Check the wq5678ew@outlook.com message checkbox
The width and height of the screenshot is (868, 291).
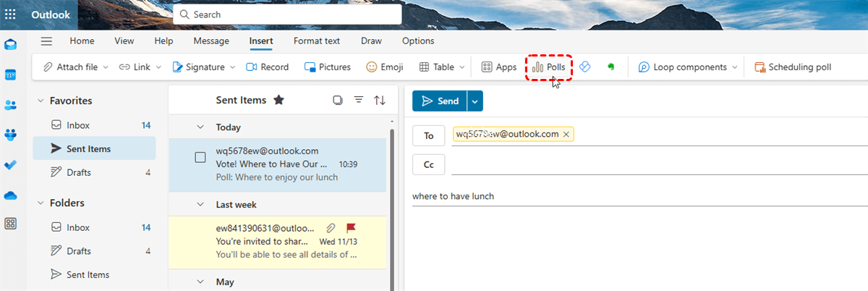click(x=200, y=158)
